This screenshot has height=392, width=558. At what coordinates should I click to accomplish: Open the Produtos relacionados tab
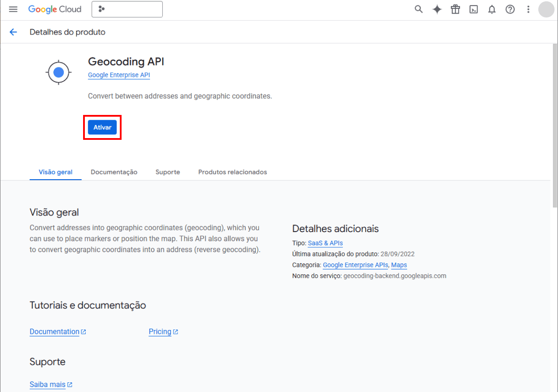pyautogui.click(x=232, y=172)
